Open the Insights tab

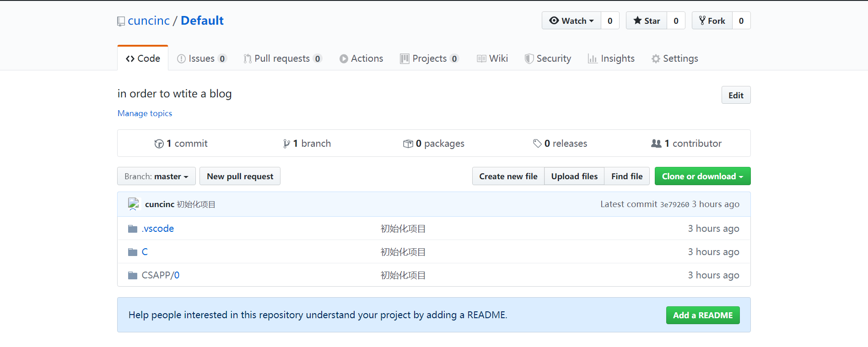pos(611,59)
